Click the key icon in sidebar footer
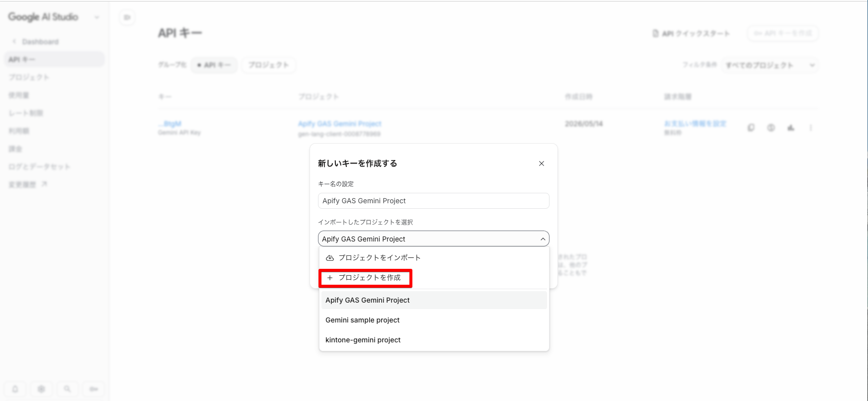Viewport: 868px width, 401px height. pos(93,389)
